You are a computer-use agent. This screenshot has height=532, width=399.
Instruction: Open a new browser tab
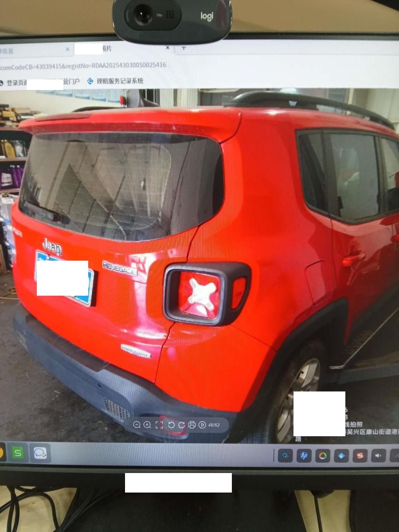pos(184,47)
